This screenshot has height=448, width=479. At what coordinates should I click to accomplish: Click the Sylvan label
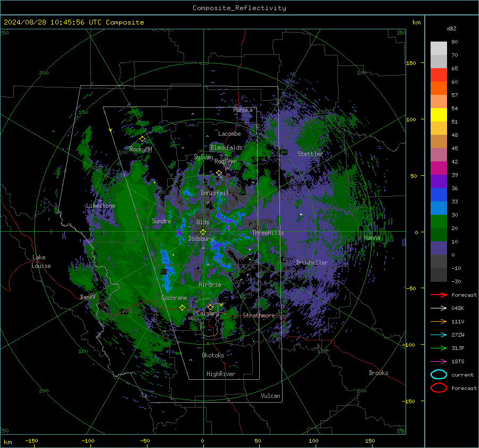tap(203, 157)
